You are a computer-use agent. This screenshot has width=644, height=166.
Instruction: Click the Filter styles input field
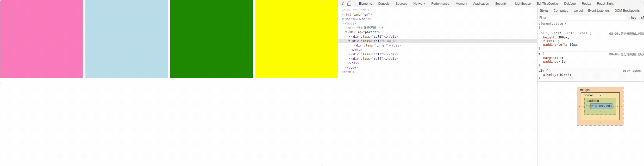click(x=582, y=18)
